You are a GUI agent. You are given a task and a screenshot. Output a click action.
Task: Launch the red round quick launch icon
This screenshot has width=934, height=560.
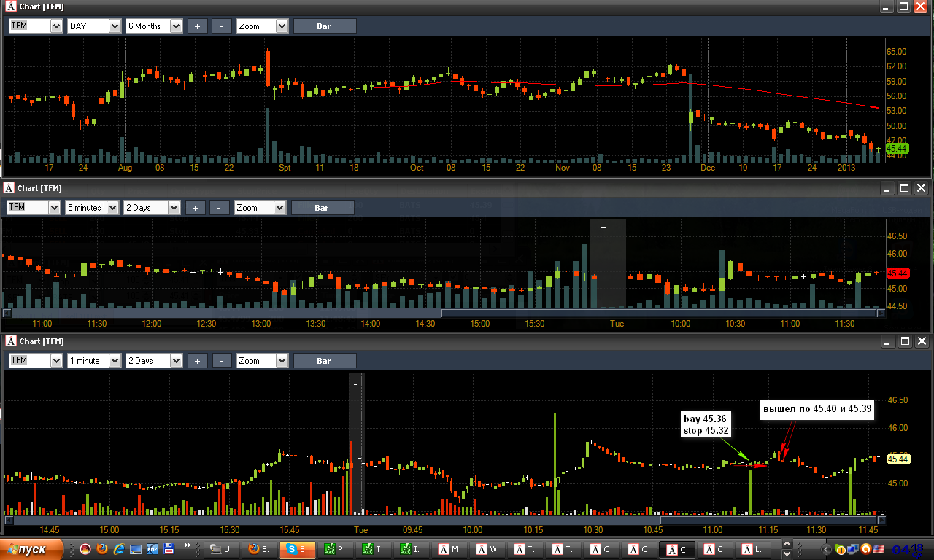point(85,549)
